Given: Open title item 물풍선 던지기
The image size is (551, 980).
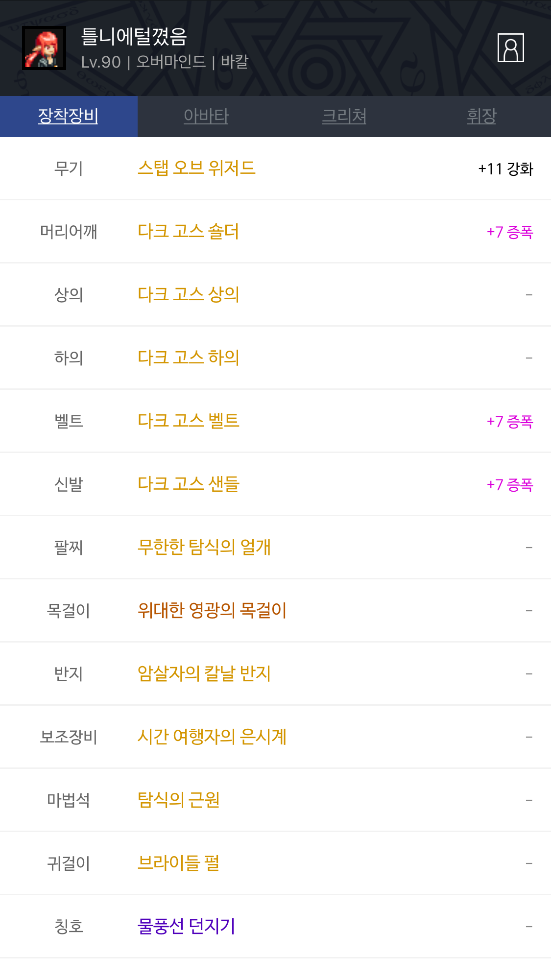Looking at the screenshot, I should (187, 927).
